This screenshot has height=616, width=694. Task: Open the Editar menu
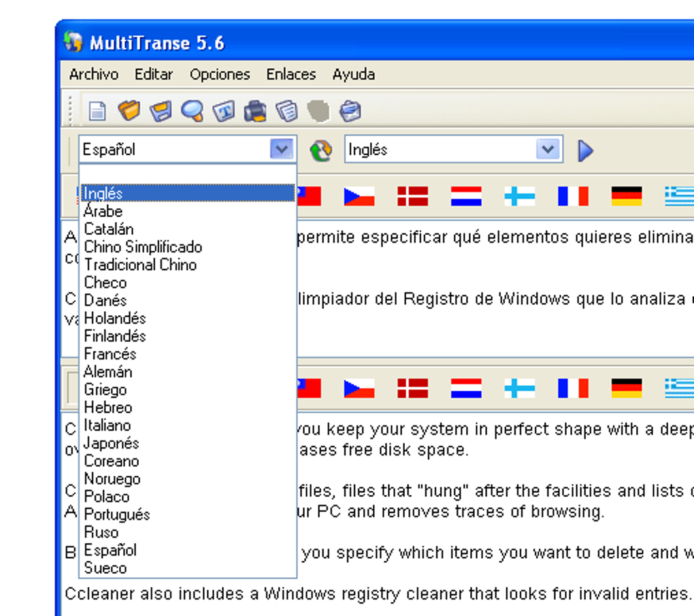(154, 74)
